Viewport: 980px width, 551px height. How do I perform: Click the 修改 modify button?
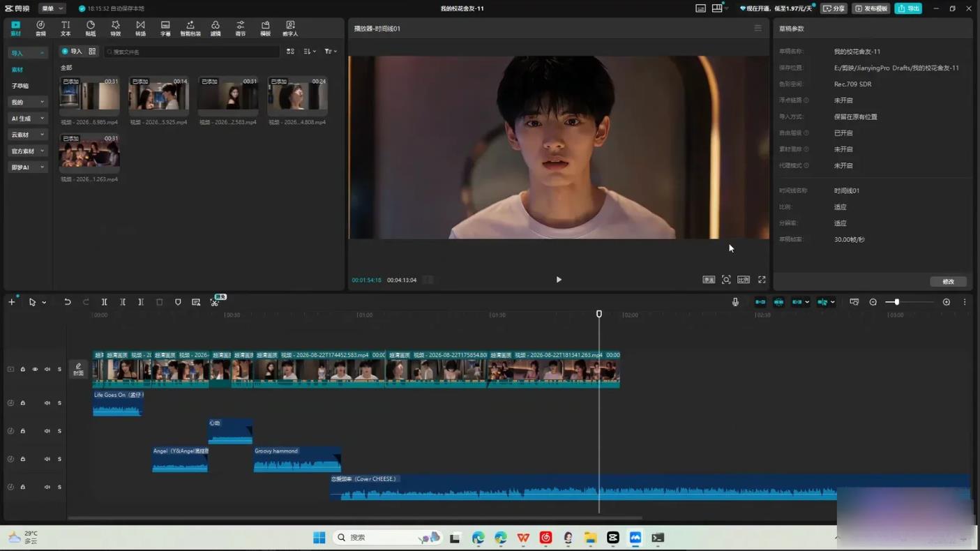point(948,282)
